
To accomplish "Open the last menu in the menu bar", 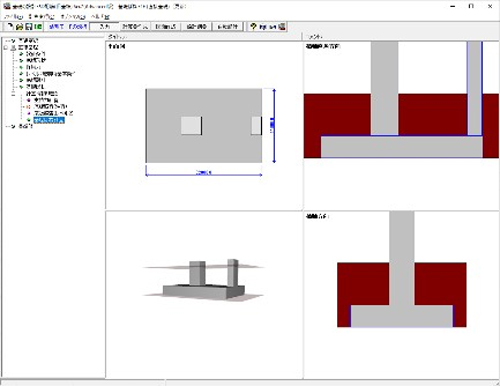I will 100,16.
